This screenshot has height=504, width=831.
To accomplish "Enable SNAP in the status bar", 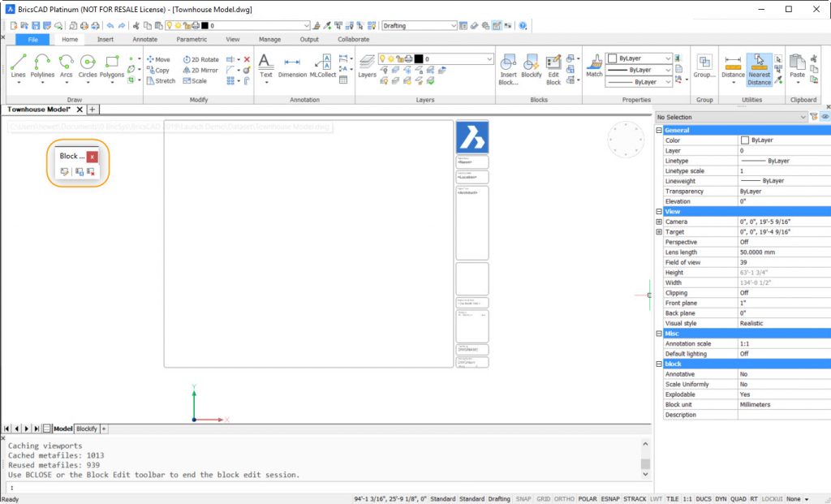I will (523, 499).
